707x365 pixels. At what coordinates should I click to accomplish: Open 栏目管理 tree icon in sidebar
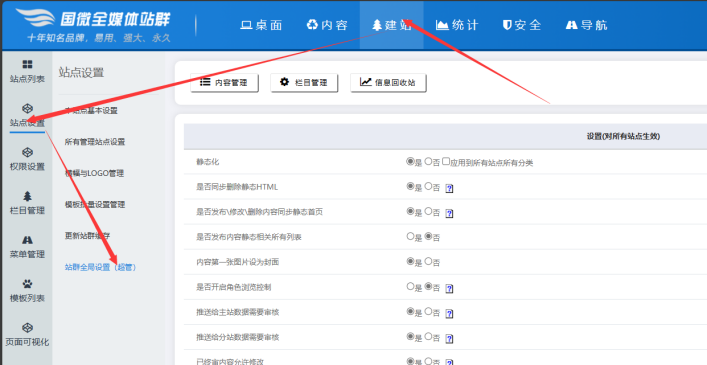coord(28,196)
